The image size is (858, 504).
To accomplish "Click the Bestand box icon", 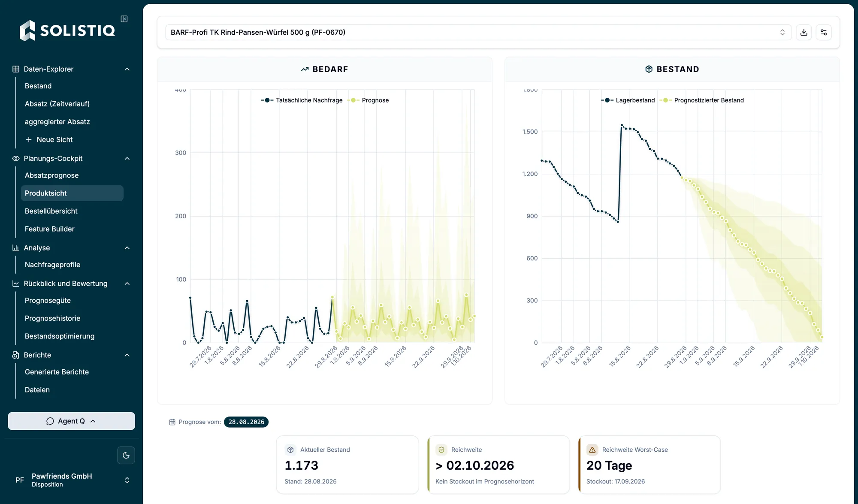I will coord(649,69).
